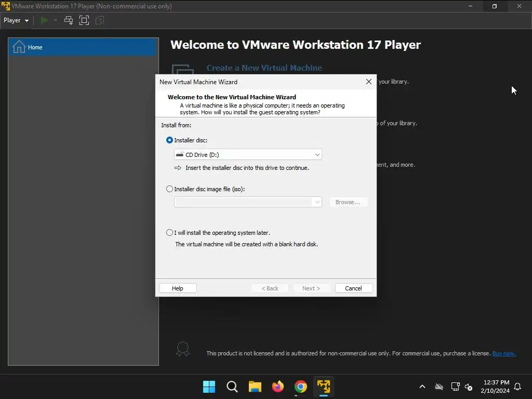Click the VMware logo in title bar
532x399 pixels.
click(6, 6)
